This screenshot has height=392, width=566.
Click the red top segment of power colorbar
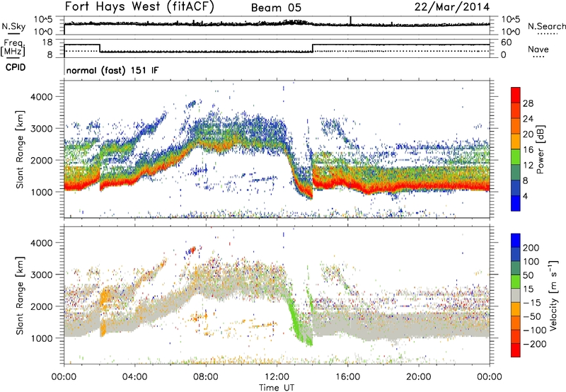(516, 95)
